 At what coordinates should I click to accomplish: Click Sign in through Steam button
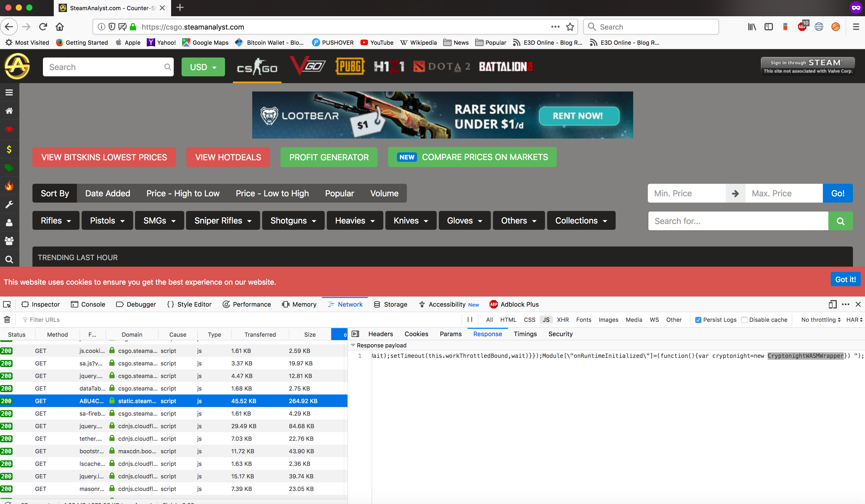pyautogui.click(x=808, y=66)
